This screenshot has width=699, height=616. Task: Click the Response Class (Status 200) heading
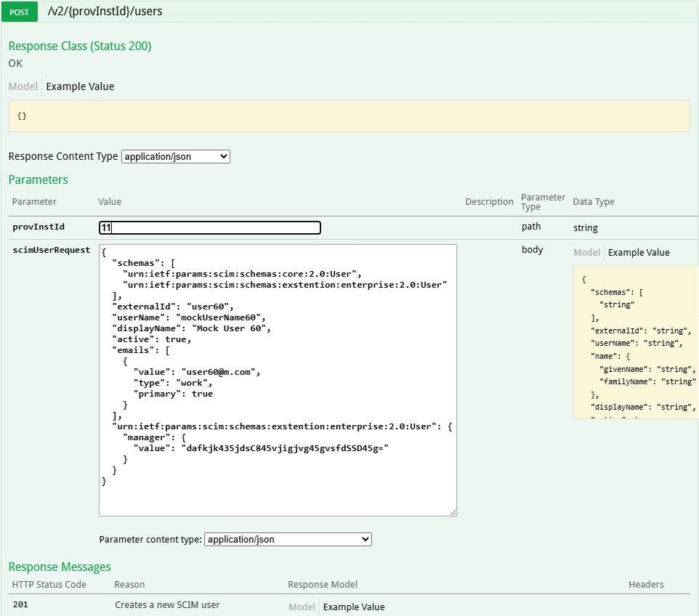click(x=80, y=46)
